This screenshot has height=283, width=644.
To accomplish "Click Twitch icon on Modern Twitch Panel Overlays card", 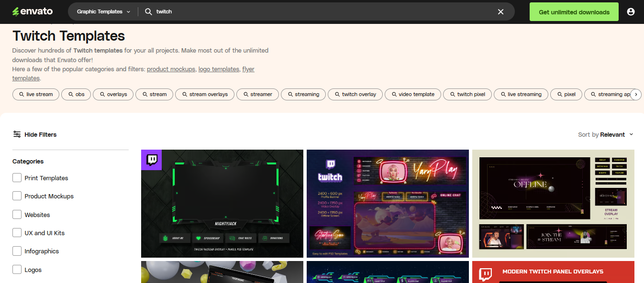I will click(485, 274).
